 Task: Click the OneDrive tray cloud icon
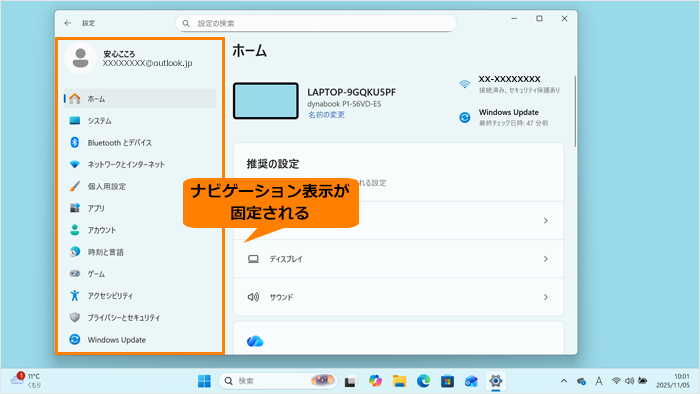click(581, 381)
